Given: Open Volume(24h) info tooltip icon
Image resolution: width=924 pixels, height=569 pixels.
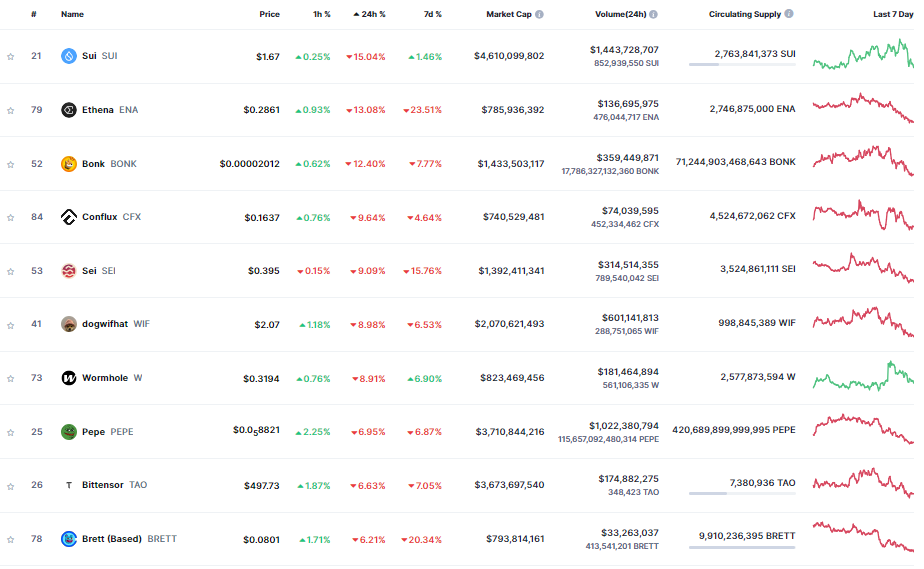Looking at the screenshot, I should point(654,14).
